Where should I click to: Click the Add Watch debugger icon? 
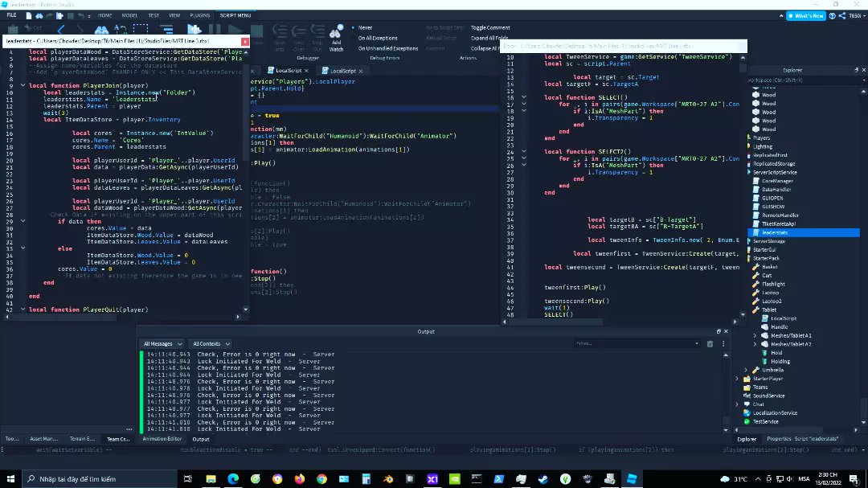pos(337,38)
